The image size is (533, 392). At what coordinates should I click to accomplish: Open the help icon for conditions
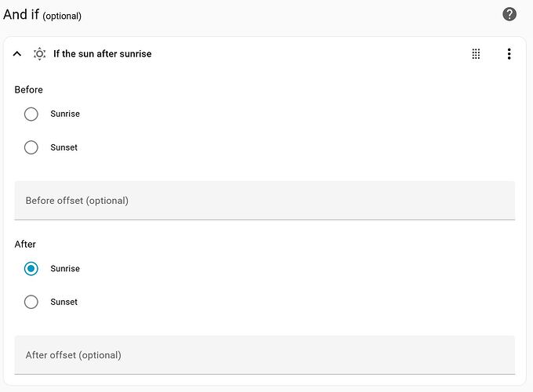[509, 14]
